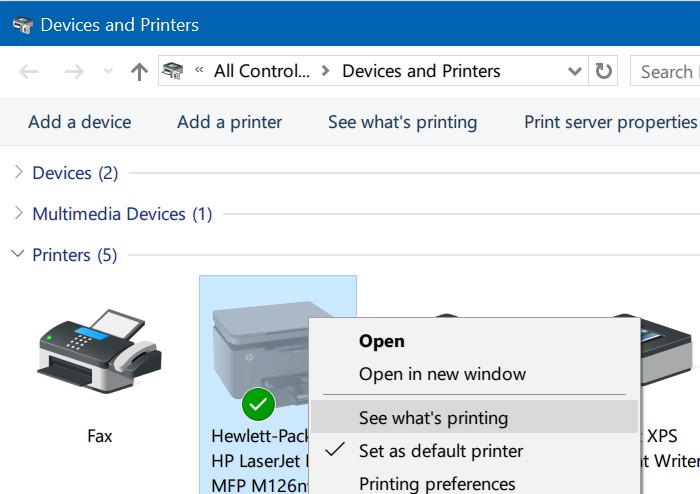Expand the Multimedia Devices (1) group

point(18,214)
